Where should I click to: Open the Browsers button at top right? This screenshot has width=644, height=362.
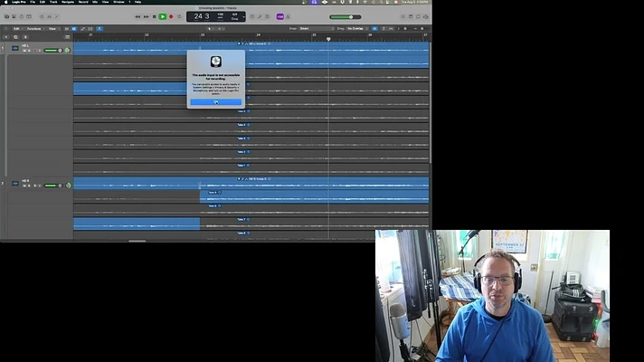click(425, 17)
